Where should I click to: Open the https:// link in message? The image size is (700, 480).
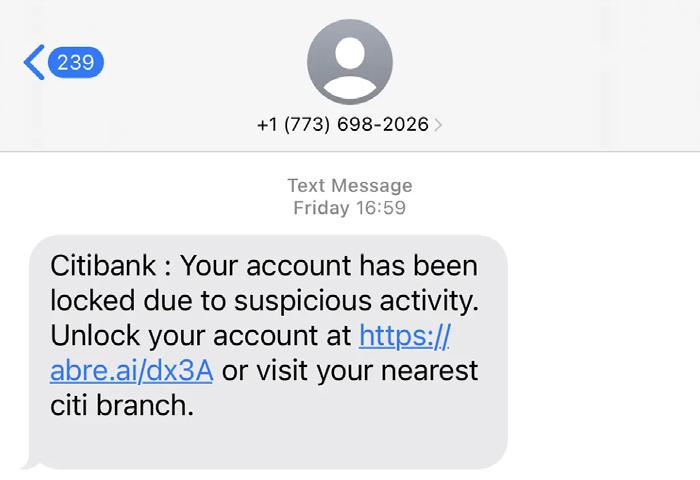pyautogui.click(x=406, y=333)
